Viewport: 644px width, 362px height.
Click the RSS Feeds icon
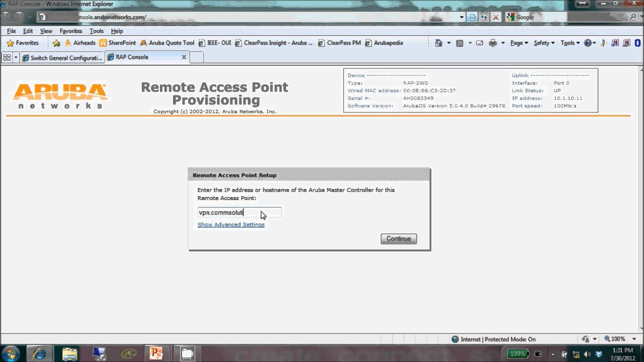[x=459, y=43]
